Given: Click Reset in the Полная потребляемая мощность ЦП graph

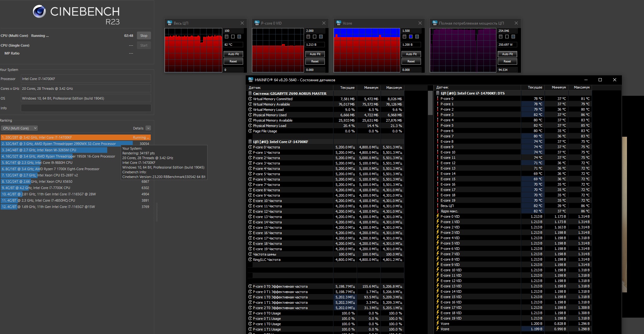Looking at the screenshot, I should (507, 61).
